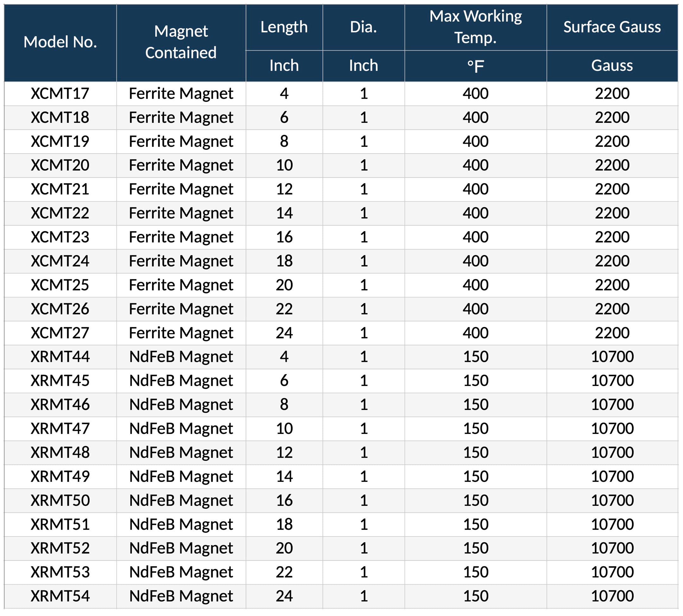Select model XCMT25 cell

[x=60, y=285]
